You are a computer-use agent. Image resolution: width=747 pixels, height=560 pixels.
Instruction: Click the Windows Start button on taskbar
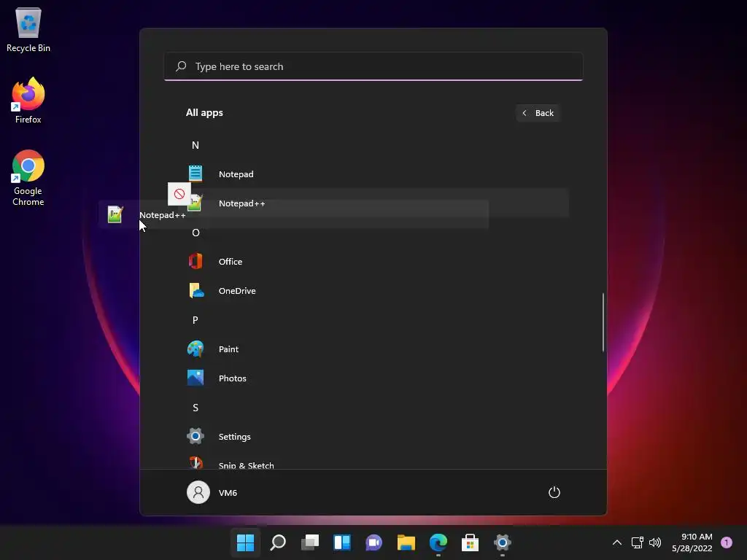245,542
